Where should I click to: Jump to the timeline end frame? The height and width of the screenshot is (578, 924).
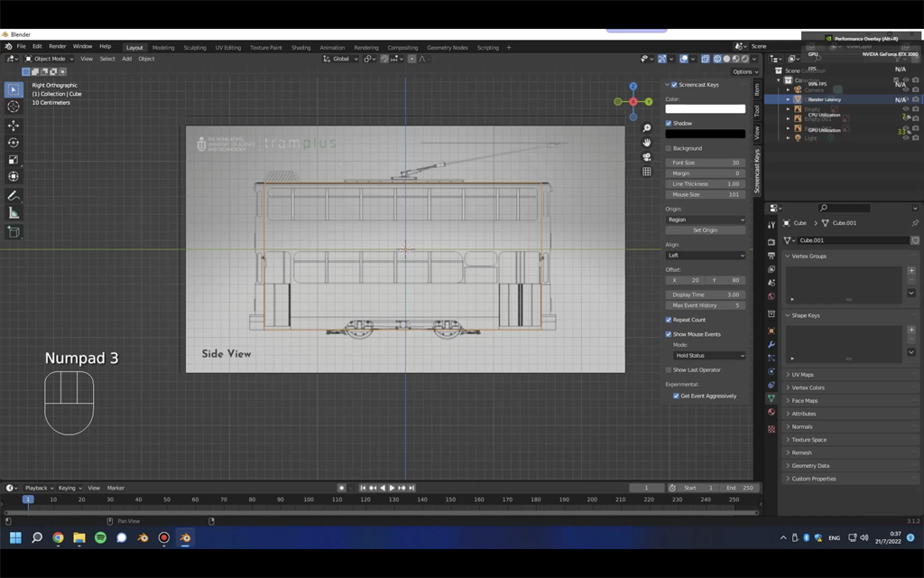411,488
